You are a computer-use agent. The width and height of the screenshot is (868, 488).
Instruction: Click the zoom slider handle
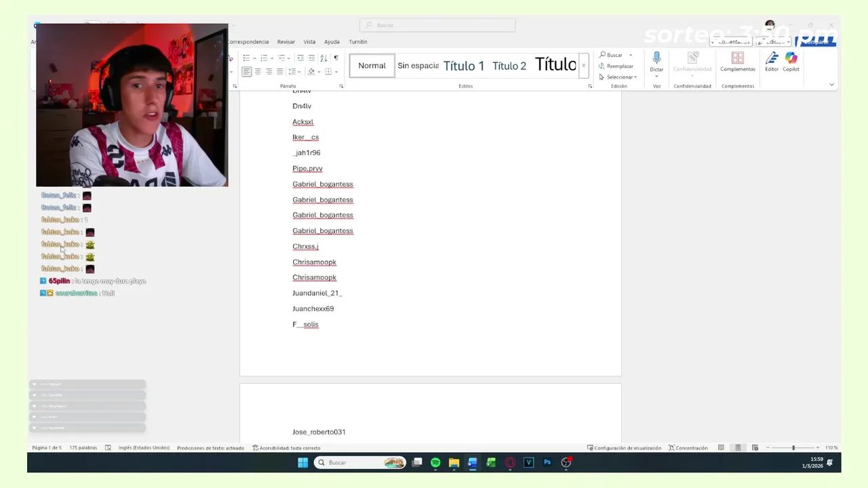point(793,448)
